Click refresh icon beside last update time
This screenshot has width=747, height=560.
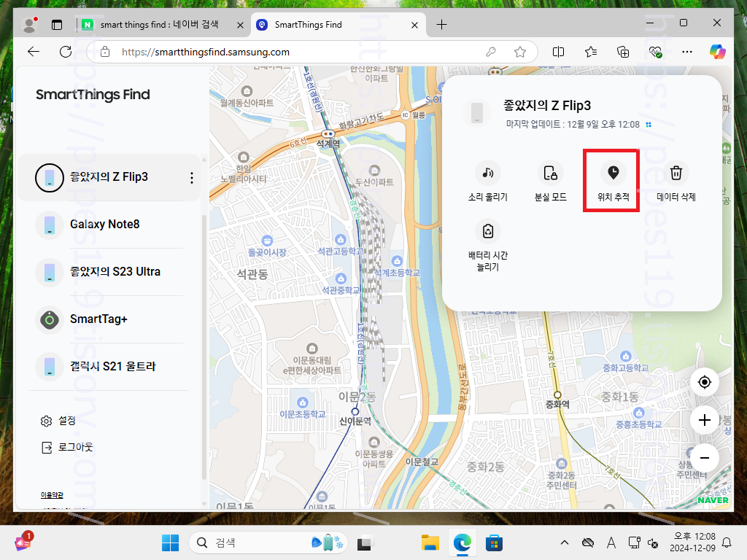649,125
